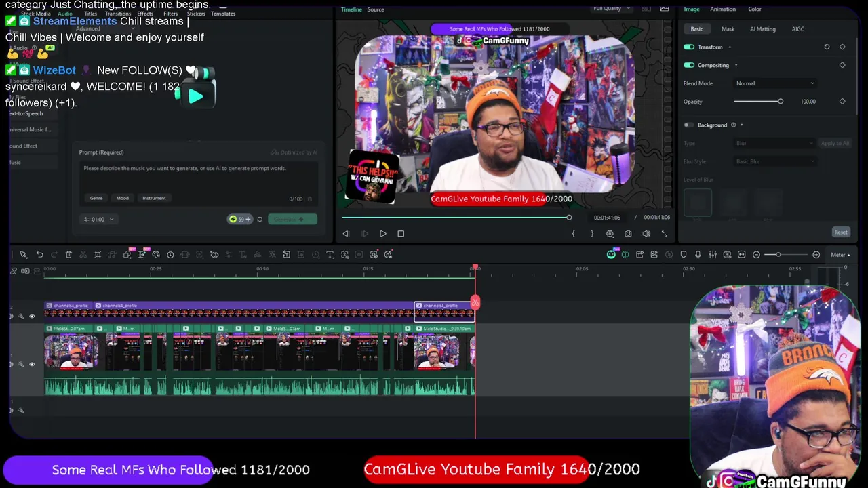Screen dimensions: 868x488
Task: Click the shield marker icon
Action: (684, 254)
